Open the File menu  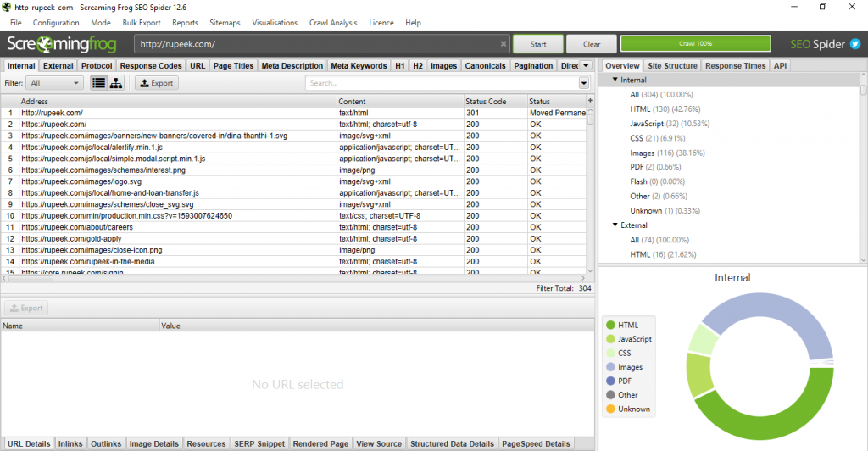15,23
